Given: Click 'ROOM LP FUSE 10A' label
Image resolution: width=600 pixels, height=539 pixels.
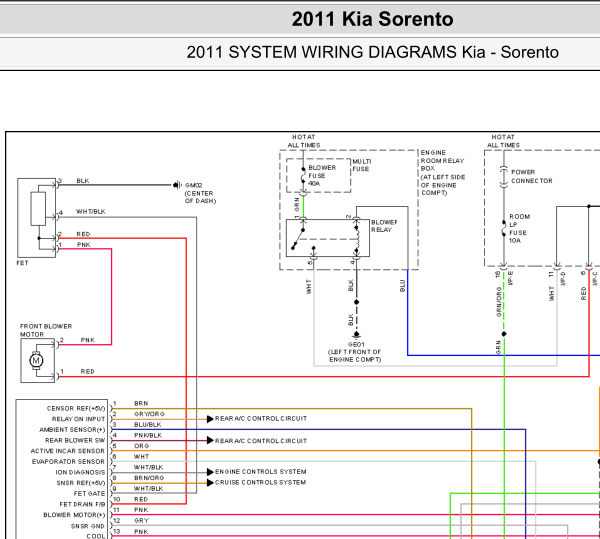Looking at the screenshot, I should tap(519, 228).
